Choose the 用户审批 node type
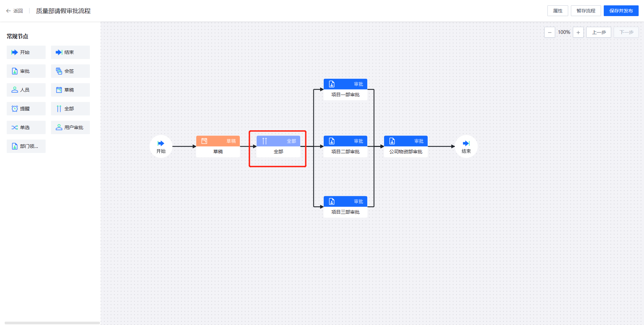 70,127
